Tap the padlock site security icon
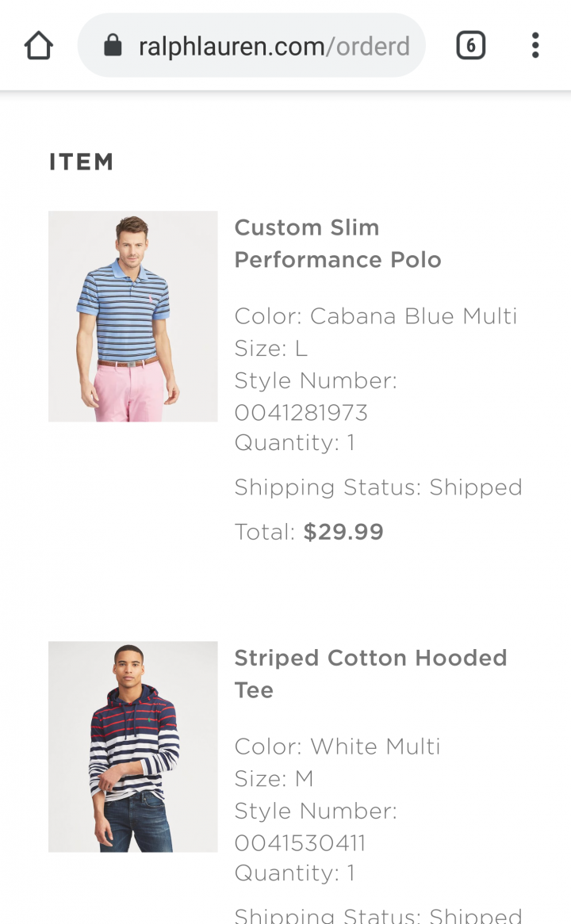This screenshot has width=571, height=924. (113, 45)
